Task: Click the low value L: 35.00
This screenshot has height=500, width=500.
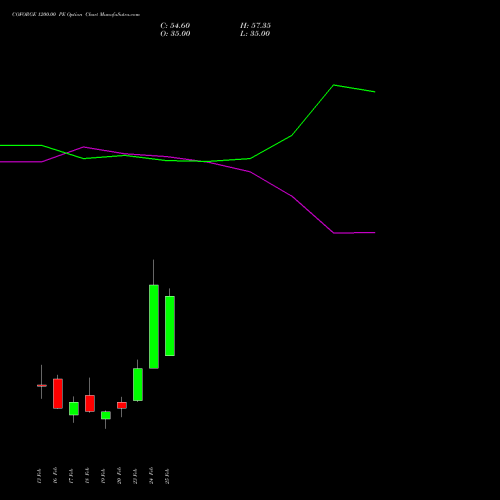Action: (255, 34)
